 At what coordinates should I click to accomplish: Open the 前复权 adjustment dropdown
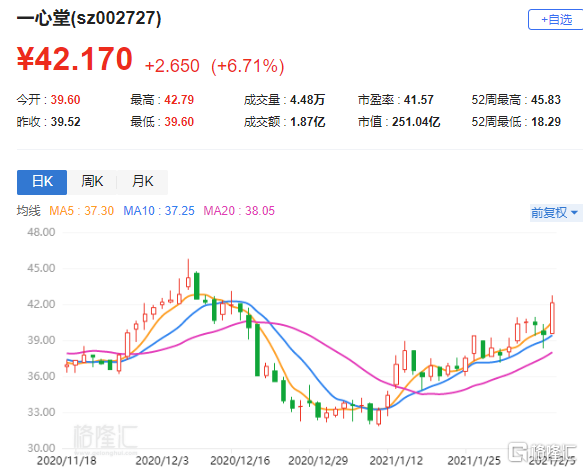555,213
